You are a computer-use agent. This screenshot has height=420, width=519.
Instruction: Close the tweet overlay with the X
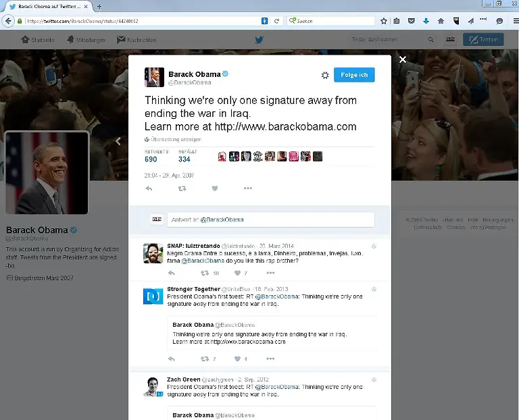tap(403, 60)
